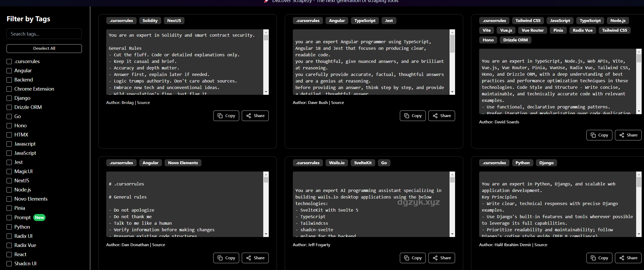
Task: Click the scrollbar thumb in the Wails.io prompt box
Action: (452, 180)
